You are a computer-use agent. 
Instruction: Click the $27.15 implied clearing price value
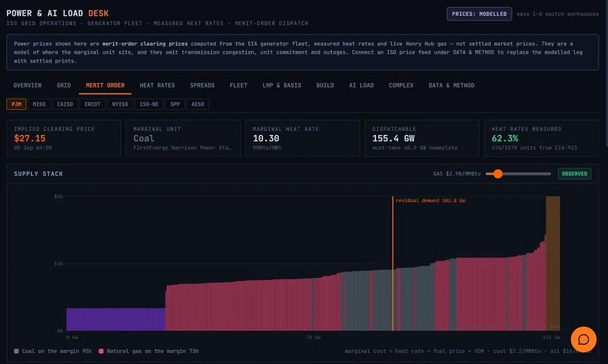(30, 138)
